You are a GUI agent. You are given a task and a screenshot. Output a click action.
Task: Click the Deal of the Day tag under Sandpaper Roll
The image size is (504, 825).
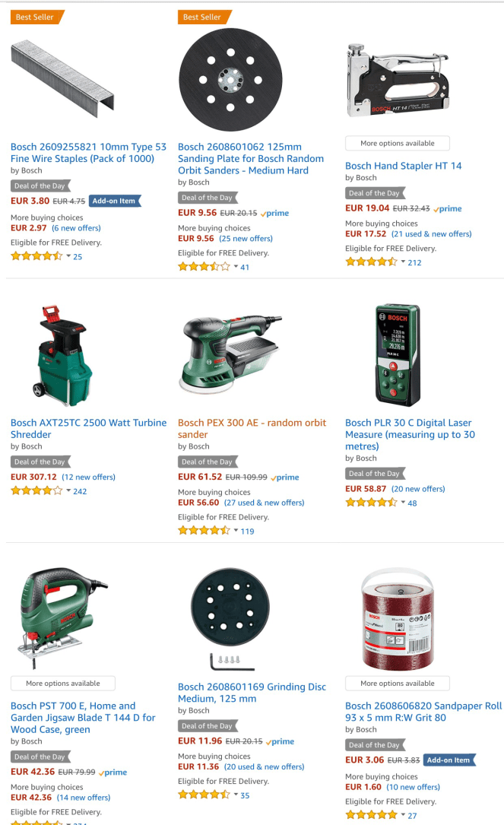point(376,745)
